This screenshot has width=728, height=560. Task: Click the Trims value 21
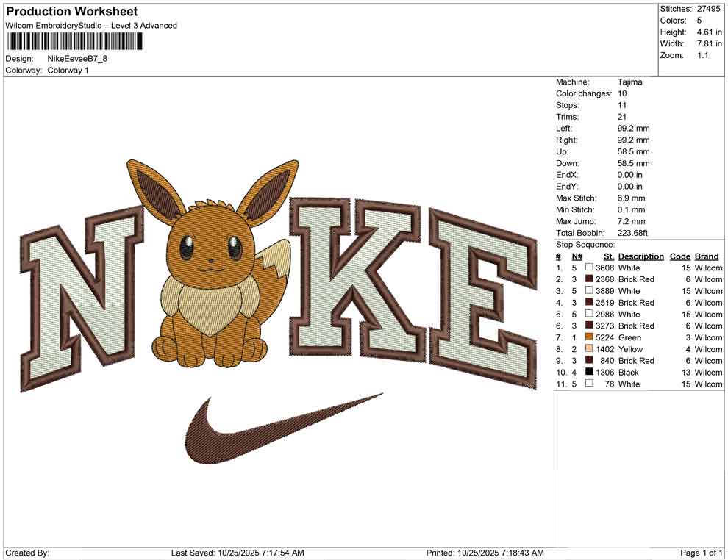[621, 116]
